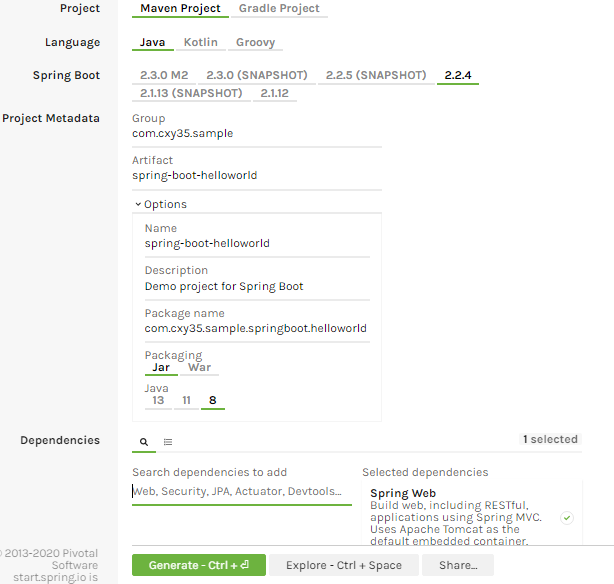614x584 pixels.
Task: Click the green checkmark on Spring Web
Action: 566,517
